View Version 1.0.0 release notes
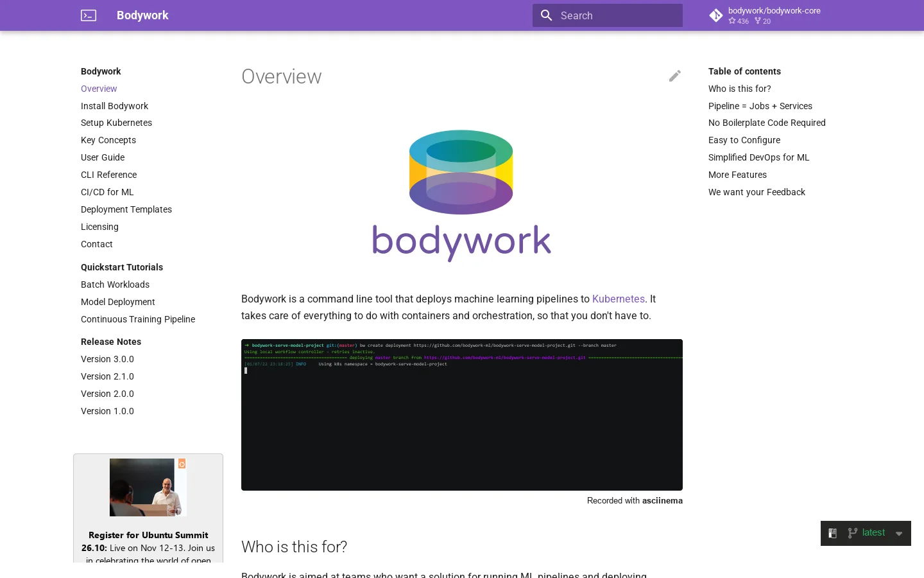The width and height of the screenshot is (924, 578). click(x=107, y=411)
